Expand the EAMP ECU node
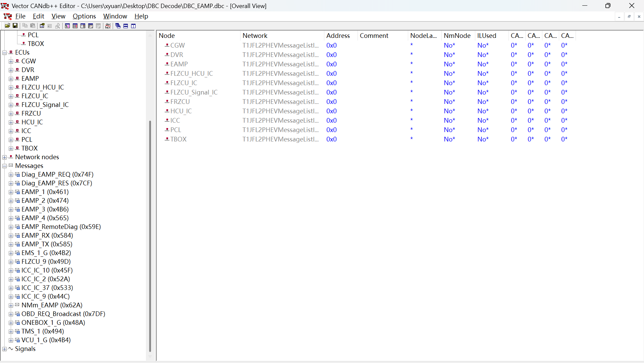 11,79
